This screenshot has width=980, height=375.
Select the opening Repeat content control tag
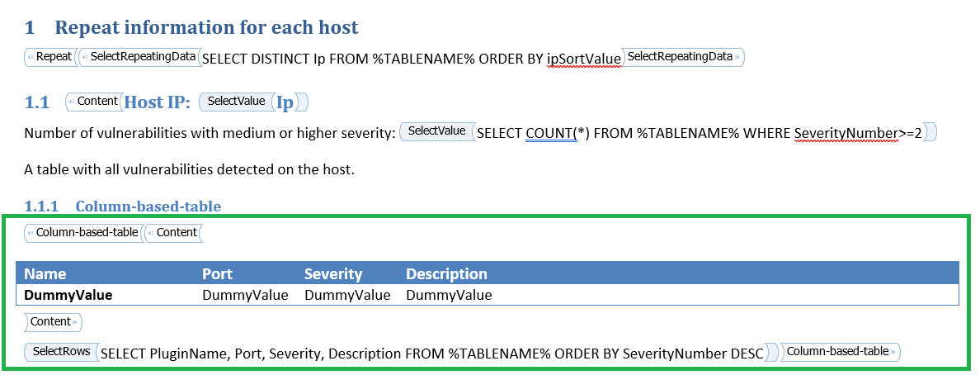click(x=50, y=57)
